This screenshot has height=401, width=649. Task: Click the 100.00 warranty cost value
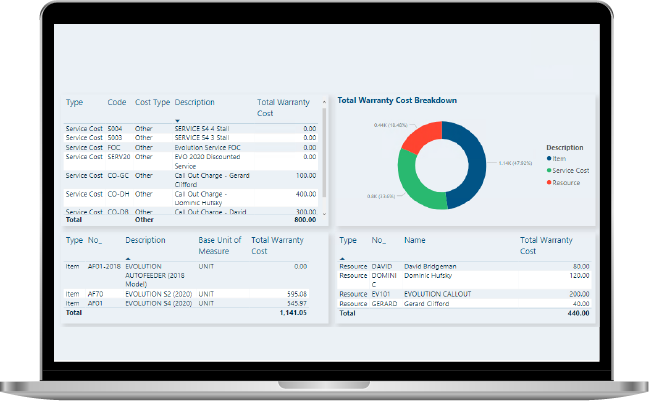(x=306, y=175)
